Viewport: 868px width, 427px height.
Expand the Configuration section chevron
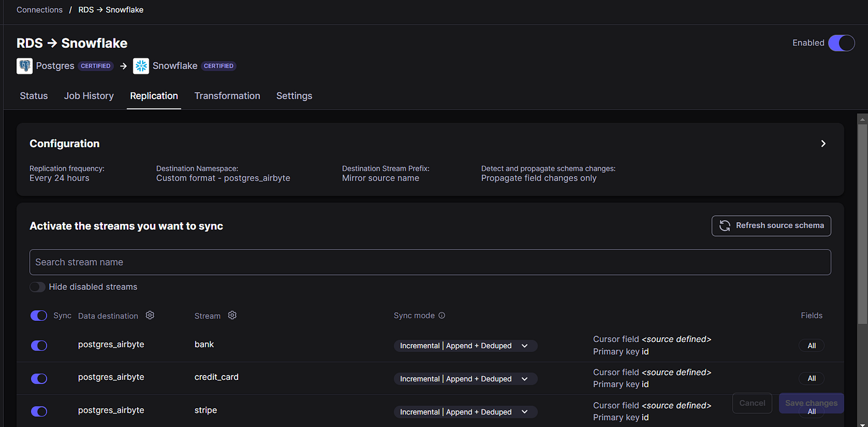coord(823,143)
